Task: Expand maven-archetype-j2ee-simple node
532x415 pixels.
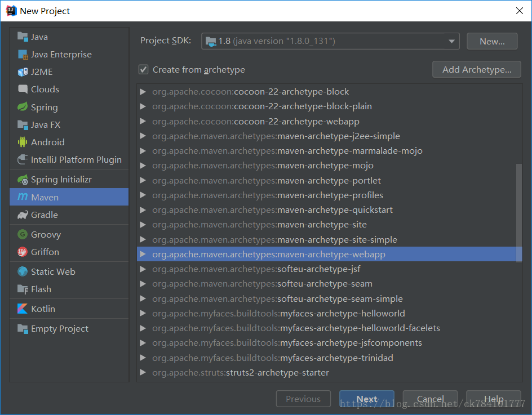Action: click(x=143, y=136)
